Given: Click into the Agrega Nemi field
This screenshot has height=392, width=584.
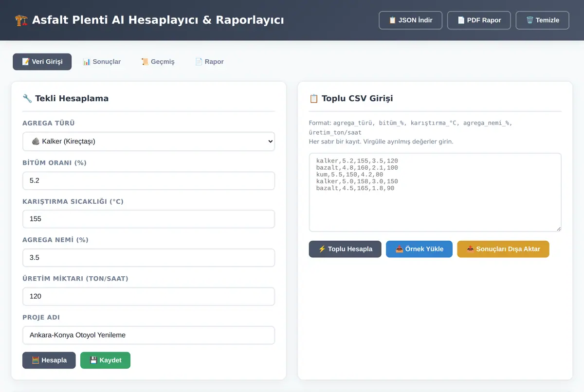Looking at the screenshot, I should pos(148,258).
